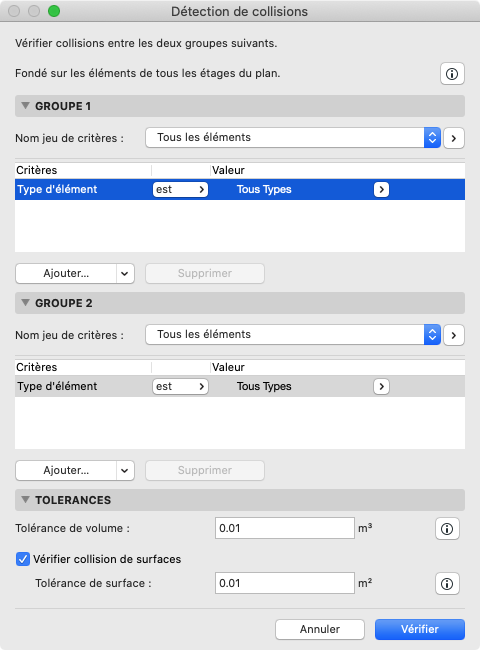Viewport: 480px width, 650px height.
Task: Open the arrow button next to Groupe 1 criteria set
Action: 454,138
